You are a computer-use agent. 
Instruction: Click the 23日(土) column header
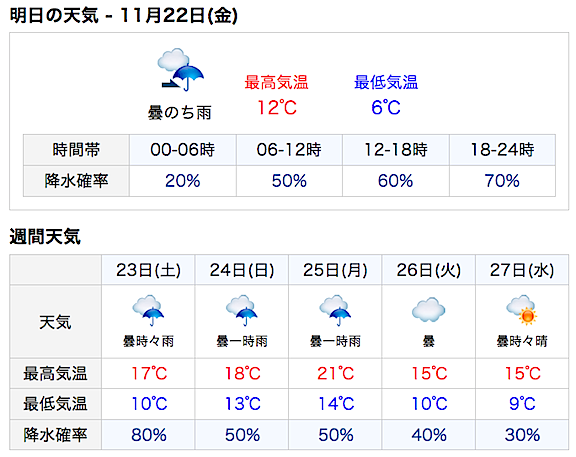coord(148,270)
